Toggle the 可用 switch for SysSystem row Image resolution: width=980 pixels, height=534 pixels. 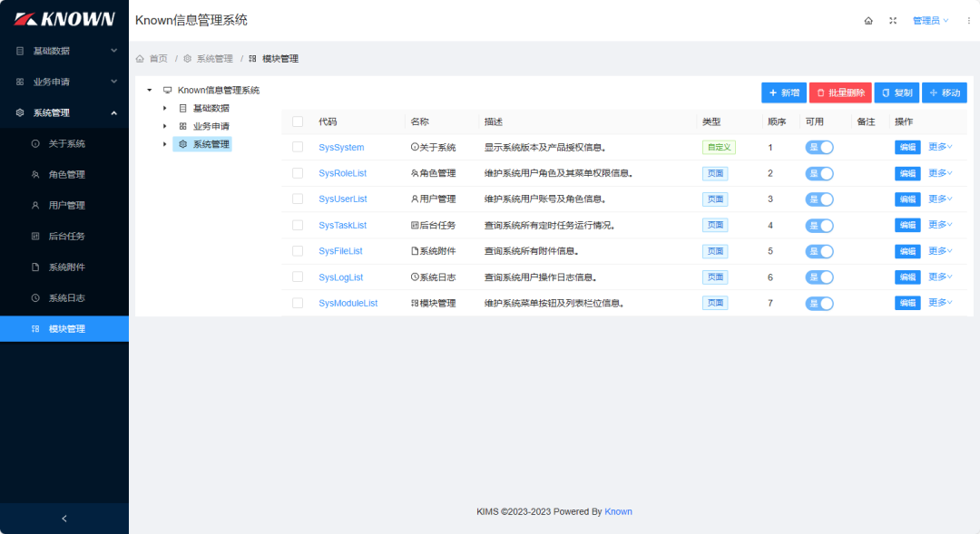818,147
